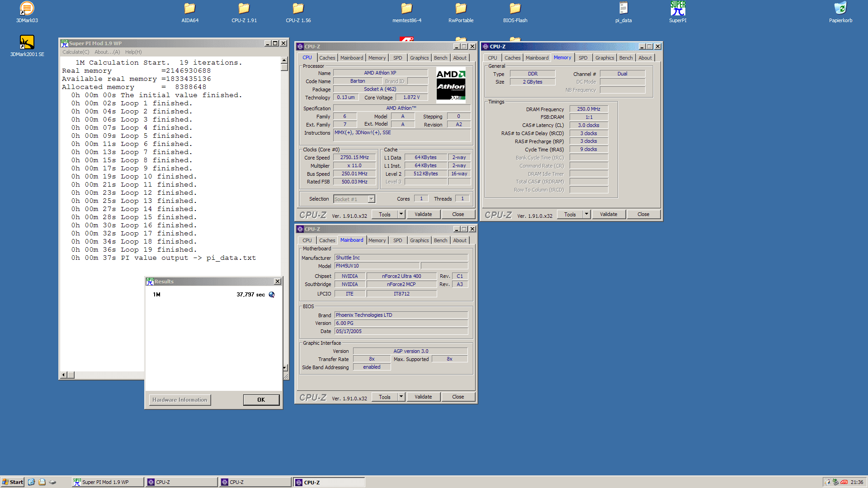The height and width of the screenshot is (488, 868).
Task: Click Validate in the Mainboard CPU-Z window
Action: [x=423, y=397]
